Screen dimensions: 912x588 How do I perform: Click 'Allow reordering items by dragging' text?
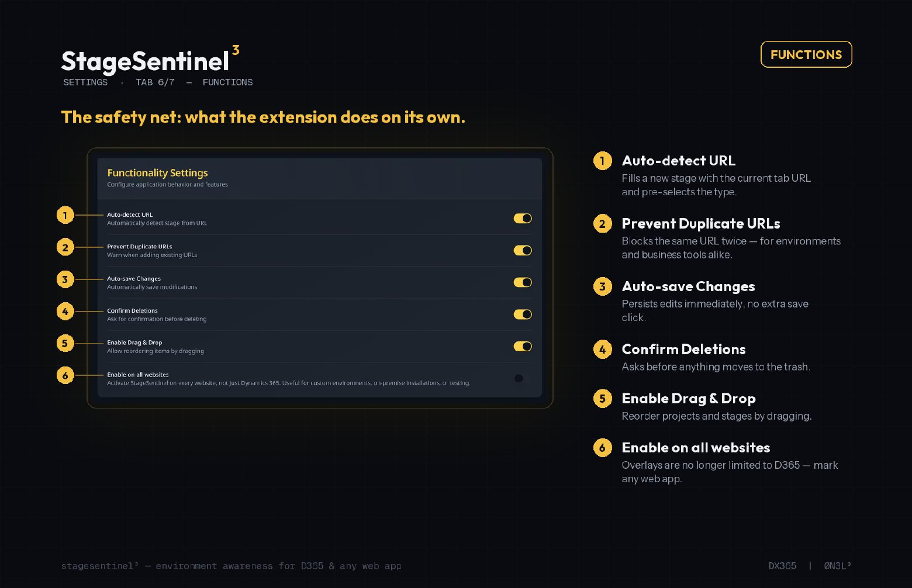click(156, 351)
